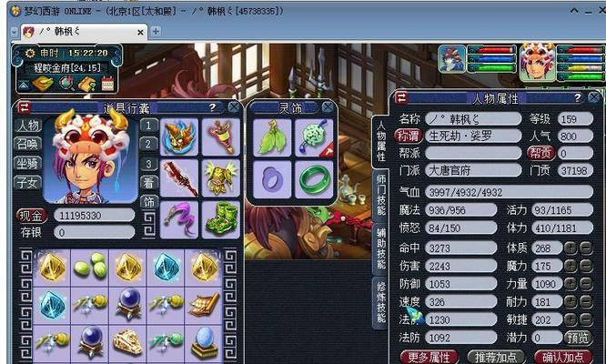Increase 敏捷 with its plus button
Viewport: 606px width, 364px height.
click(x=571, y=319)
